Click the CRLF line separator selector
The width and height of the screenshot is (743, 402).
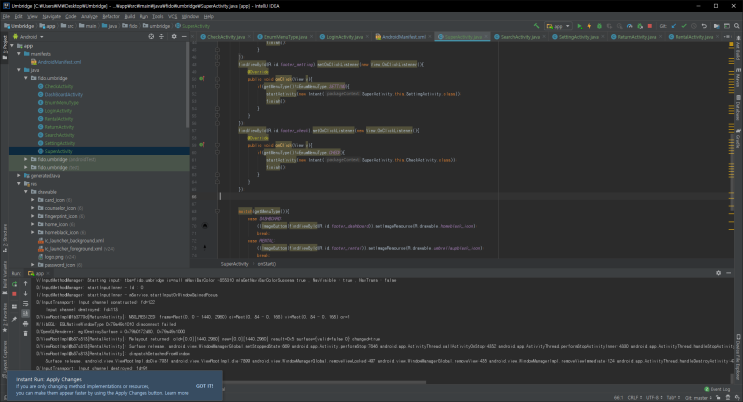634,398
